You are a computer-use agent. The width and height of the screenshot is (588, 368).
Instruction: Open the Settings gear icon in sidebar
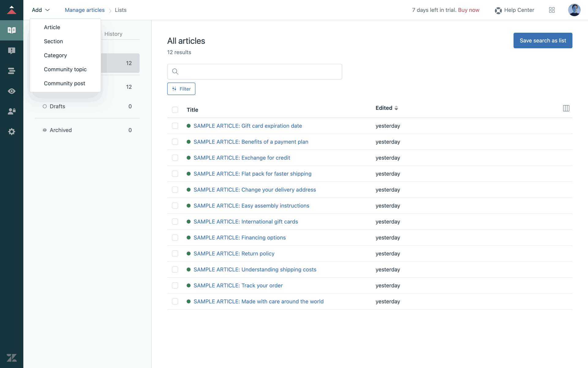tap(12, 132)
